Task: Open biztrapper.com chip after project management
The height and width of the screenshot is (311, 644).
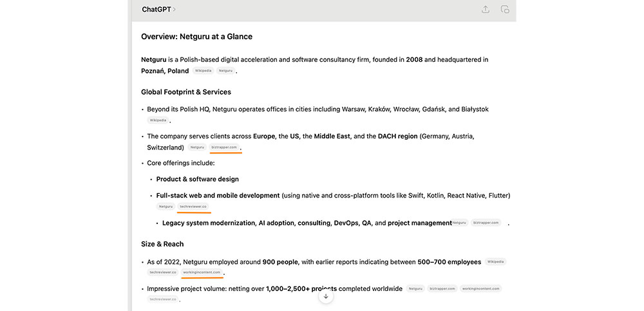Action: click(x=486, y=223)
